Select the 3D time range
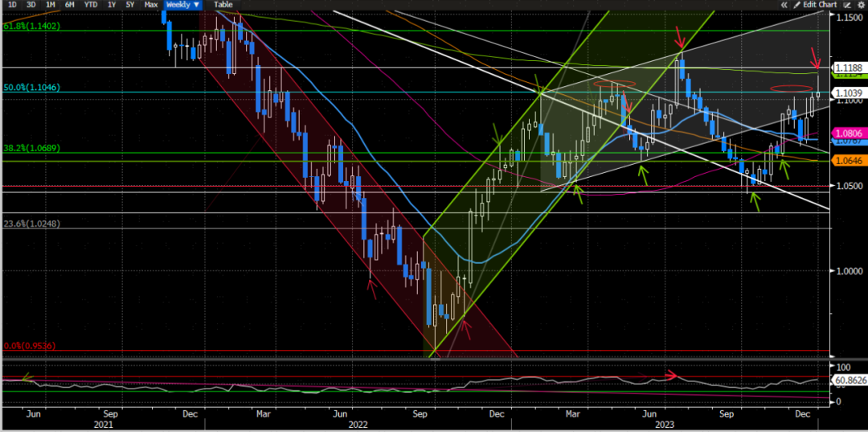 [x=31, y=5]
